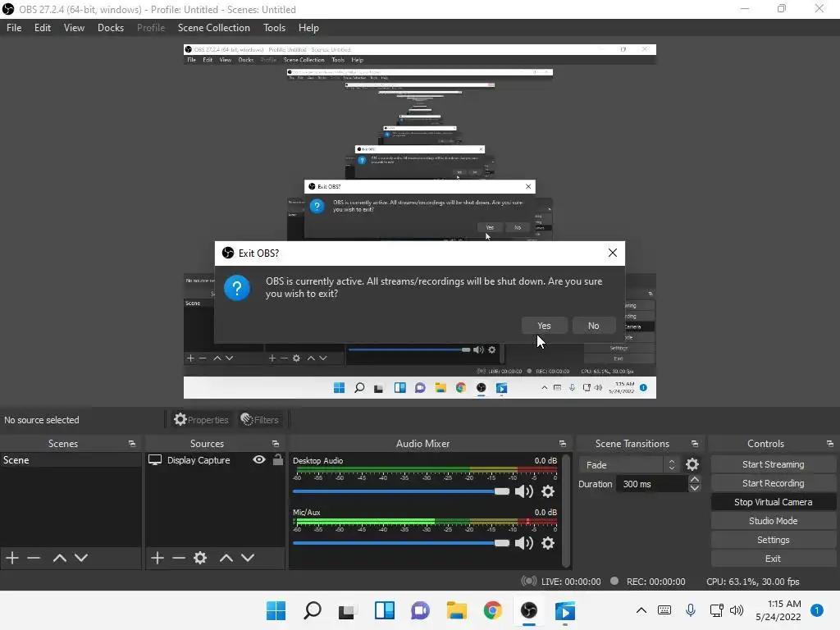Move scene up arrow
This screenshot has width=840, height=630.
(x=59, y=558)
